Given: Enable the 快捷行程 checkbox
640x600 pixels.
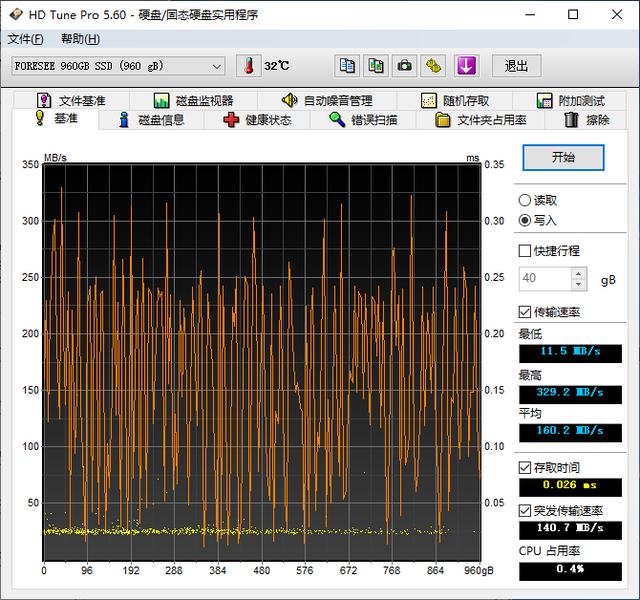Looking at the screenshot, I should [524, 251].
